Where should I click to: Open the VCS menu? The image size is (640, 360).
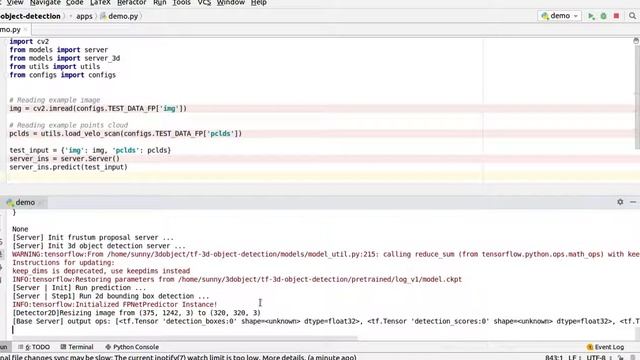point(204,3)
